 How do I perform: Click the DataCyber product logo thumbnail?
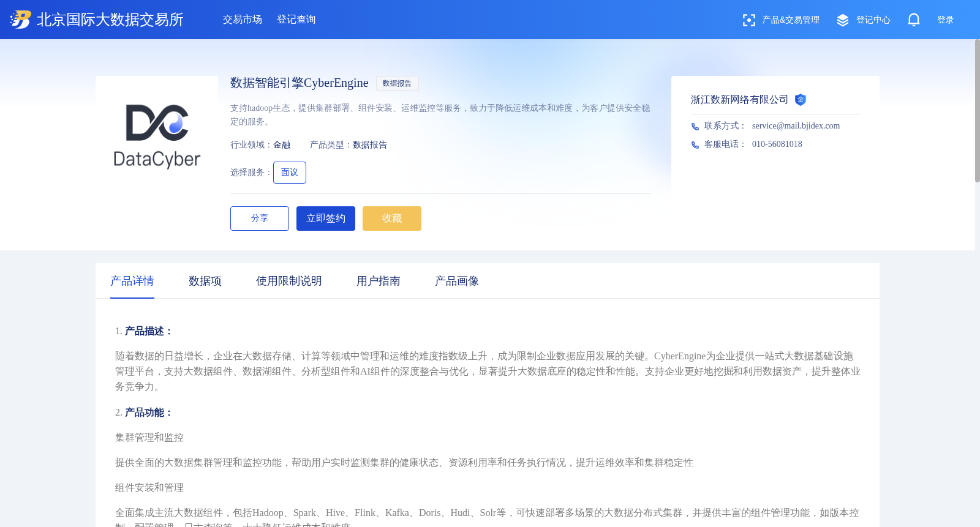click(157, 137)
